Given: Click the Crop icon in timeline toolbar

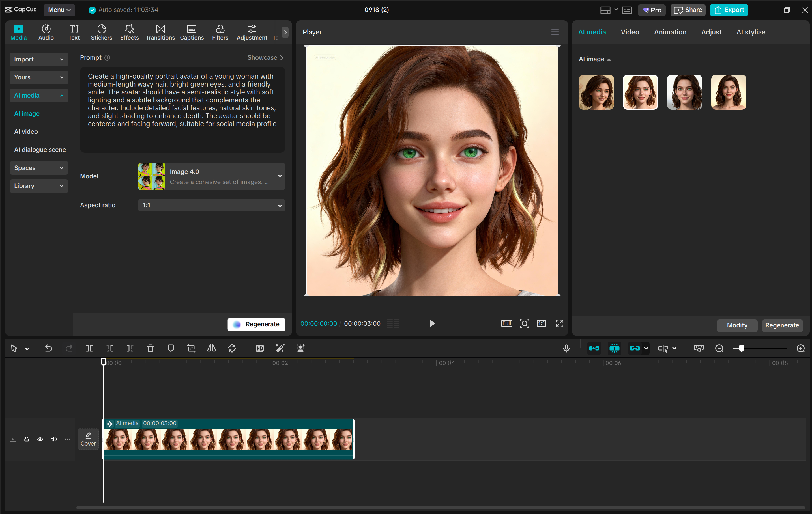Looking at the screenshot, I should pos(191,349).
